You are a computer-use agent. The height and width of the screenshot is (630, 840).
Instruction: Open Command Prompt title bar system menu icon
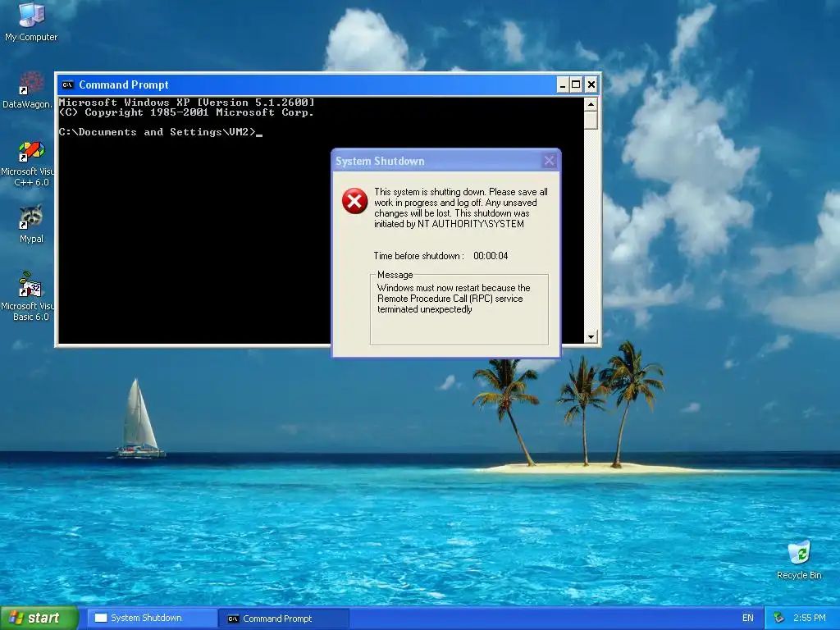(67, 84)
